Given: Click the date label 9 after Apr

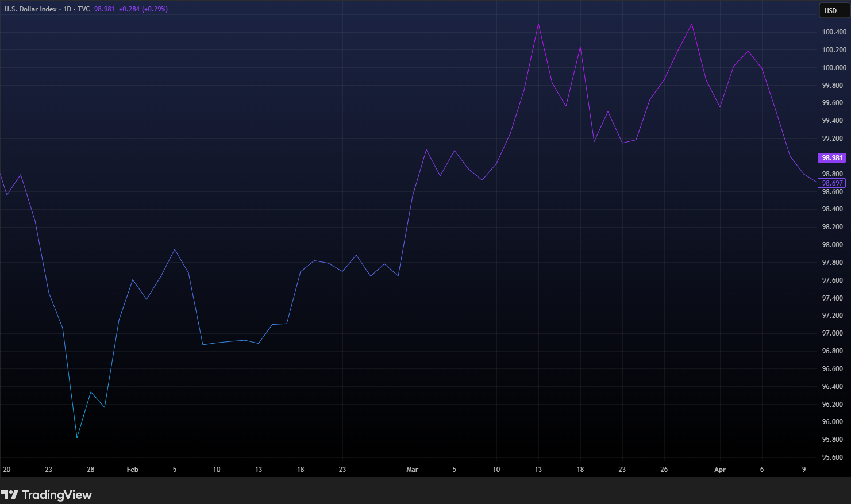Looking at the screenshot, I should [804, 470].
